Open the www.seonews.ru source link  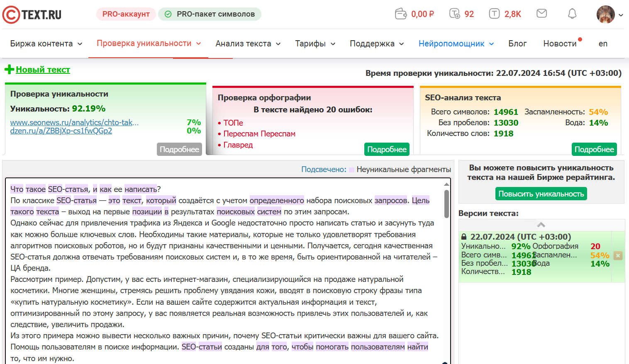click(x=74, y=122)
